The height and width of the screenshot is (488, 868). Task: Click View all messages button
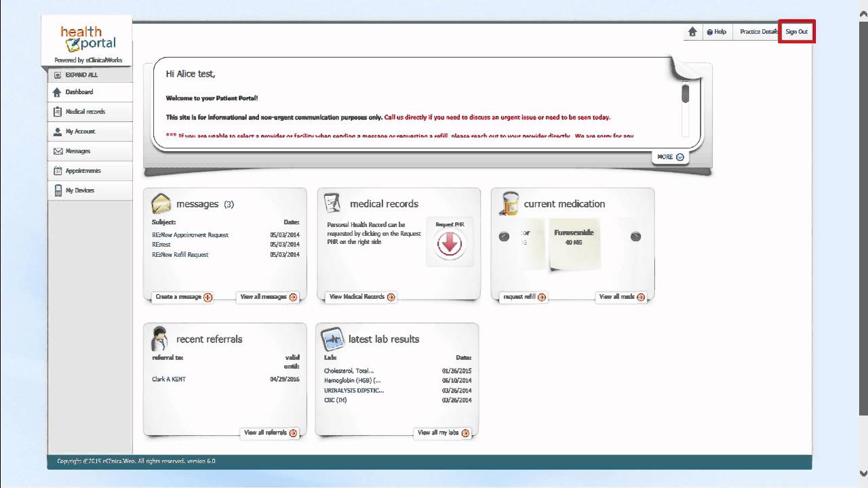coord(268,297)
